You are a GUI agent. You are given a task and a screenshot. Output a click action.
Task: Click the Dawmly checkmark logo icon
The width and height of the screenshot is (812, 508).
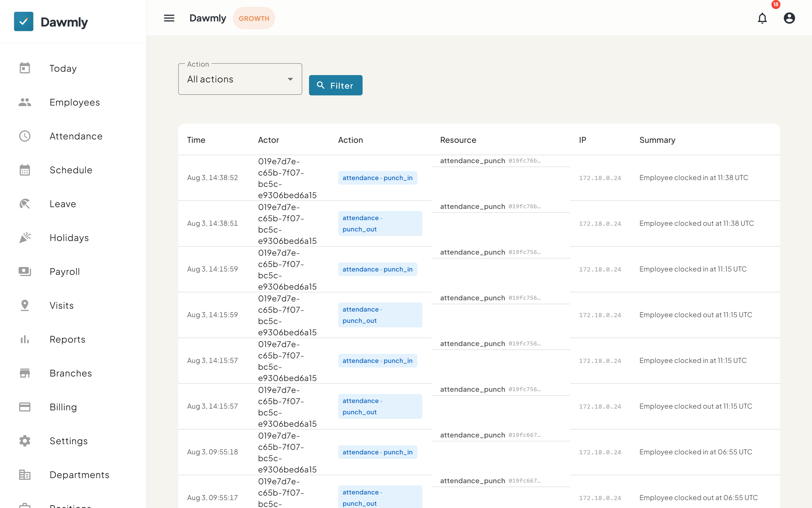23,21
